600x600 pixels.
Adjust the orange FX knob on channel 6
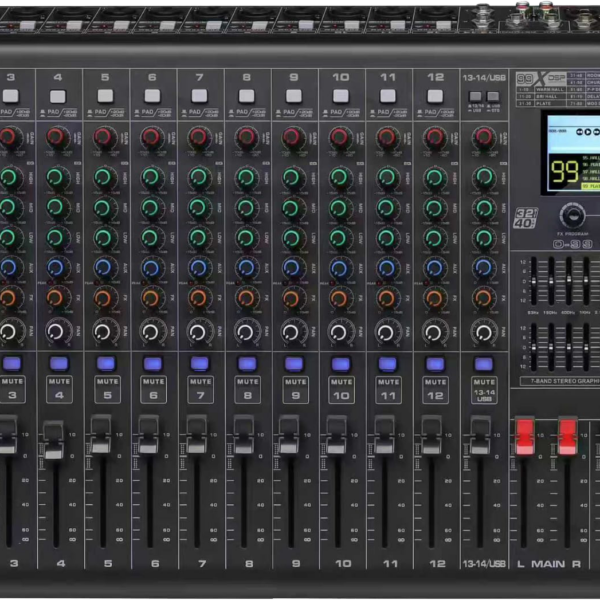click(151, 298)
